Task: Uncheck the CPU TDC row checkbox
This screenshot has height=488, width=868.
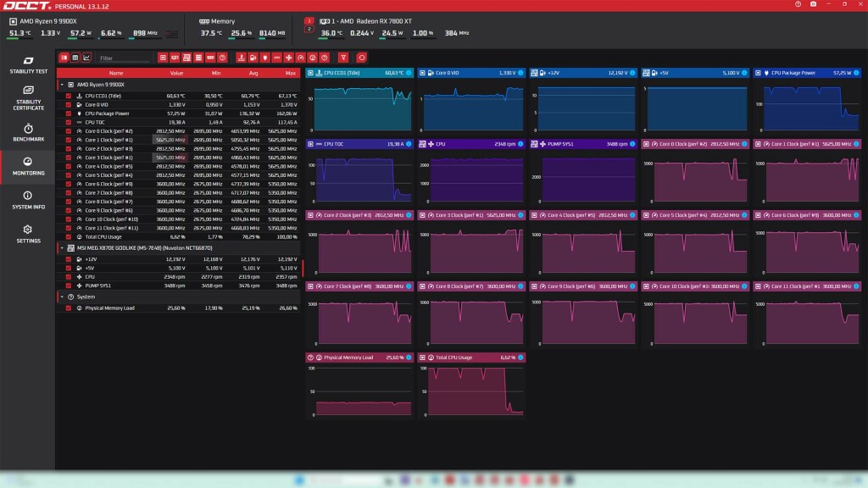Action: coord(69,122)
